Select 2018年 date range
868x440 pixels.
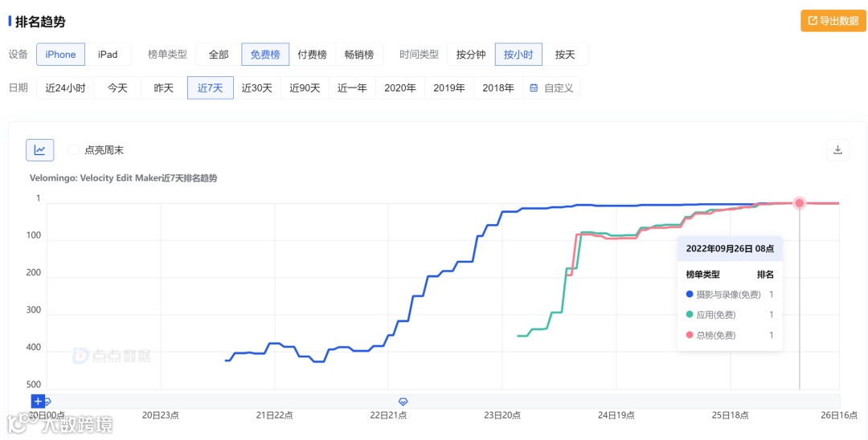pos(498,88)
